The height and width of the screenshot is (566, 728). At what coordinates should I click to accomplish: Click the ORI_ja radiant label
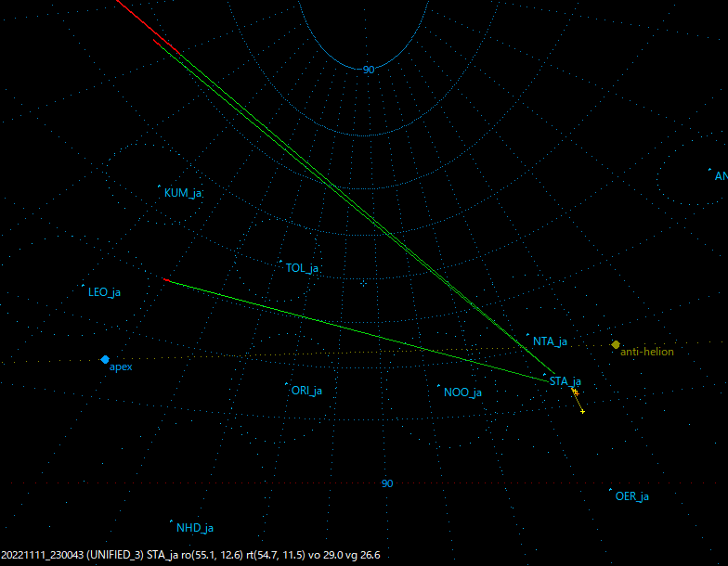pyautogui.click(x=306, y=391)
